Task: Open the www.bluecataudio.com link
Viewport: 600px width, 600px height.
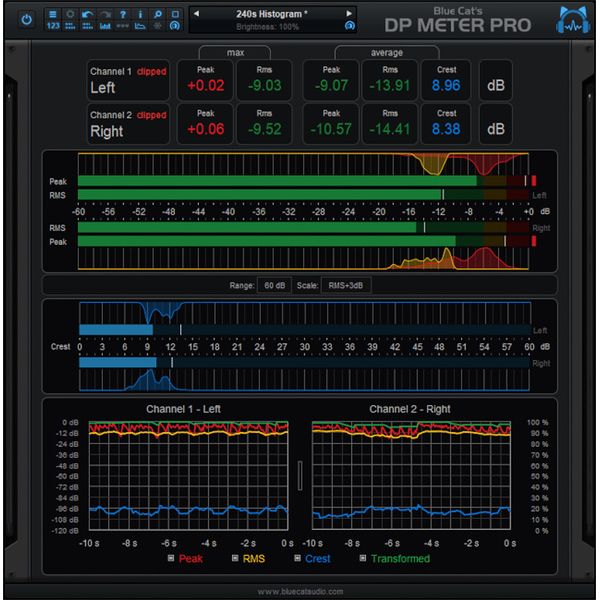Action: tap(300, 592)
